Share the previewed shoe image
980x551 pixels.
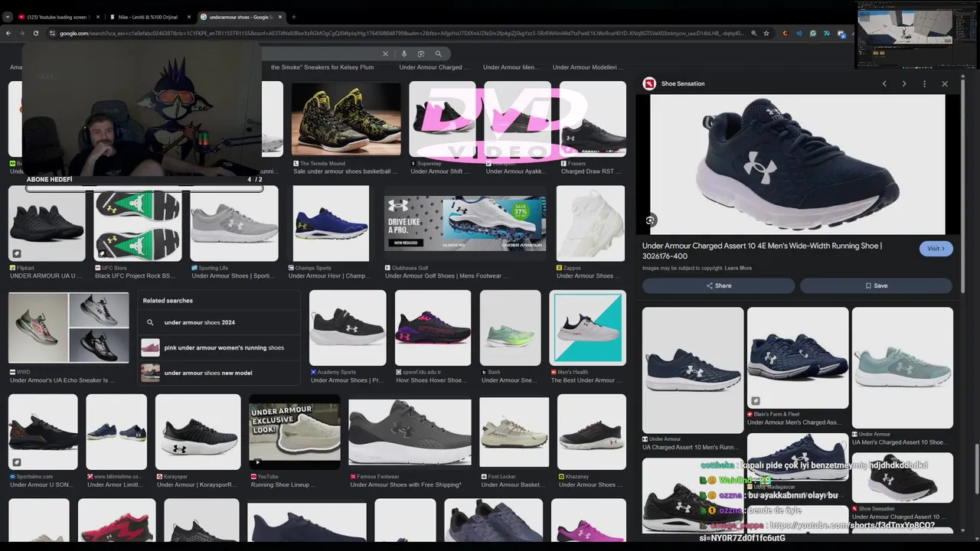pyautogui.click(x=719, y=285)
